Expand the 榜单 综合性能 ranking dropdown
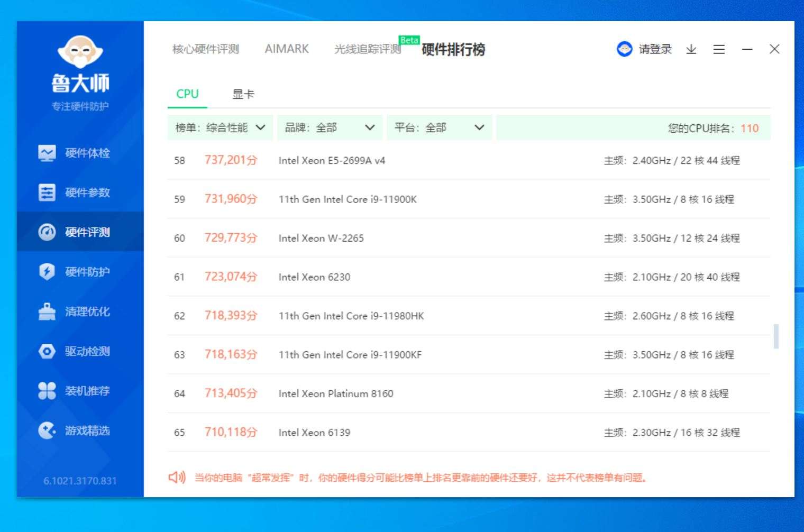Screen dimensions: 804x532 (x=220, y=127)
